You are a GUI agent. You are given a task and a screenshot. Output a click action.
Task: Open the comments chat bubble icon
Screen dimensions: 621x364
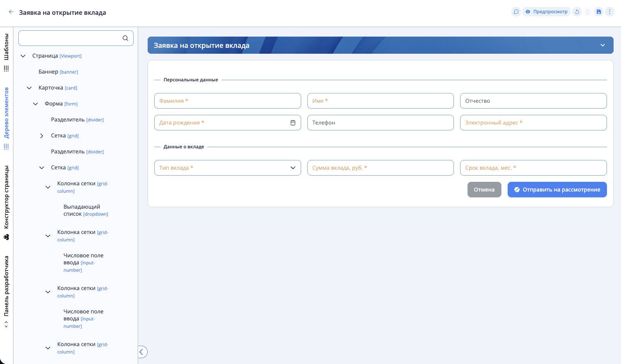point(516,12)
